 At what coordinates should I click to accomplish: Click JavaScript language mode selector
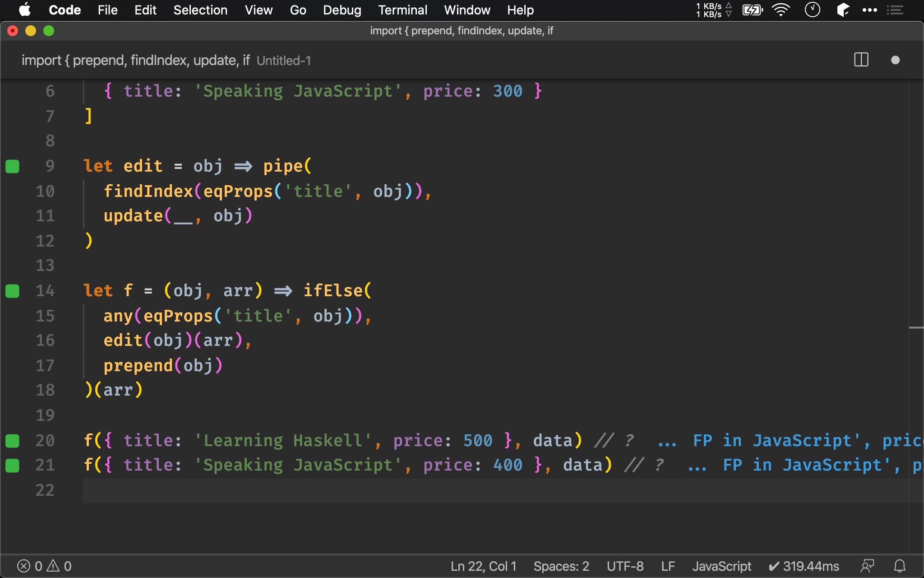tap(722, 566)
